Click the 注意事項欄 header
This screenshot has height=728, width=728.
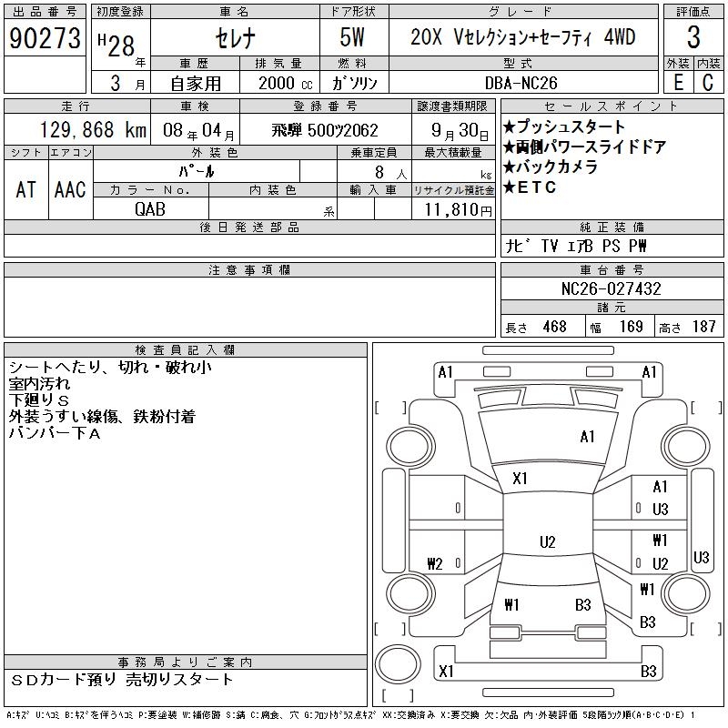coord(249,270)
